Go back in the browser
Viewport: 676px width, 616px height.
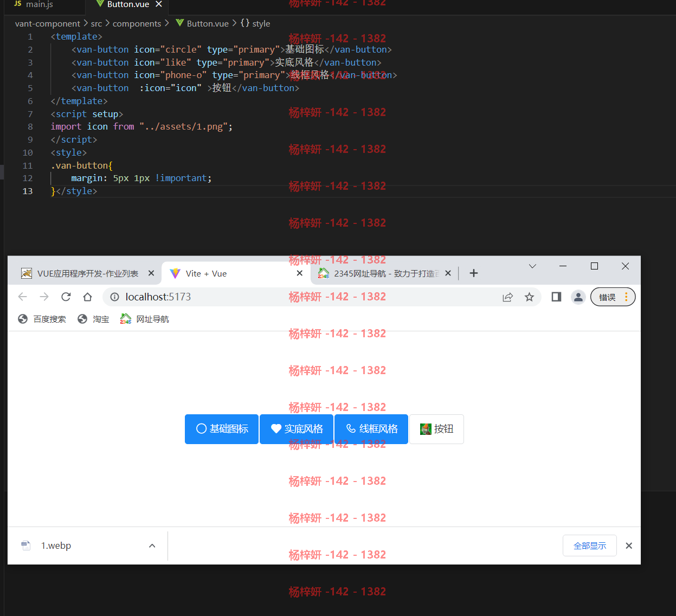click(x=23, y=297)
